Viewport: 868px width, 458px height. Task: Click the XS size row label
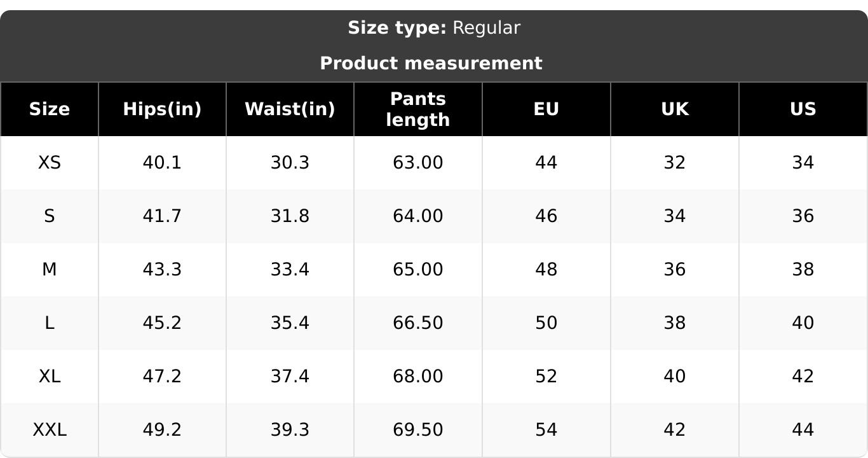point(50,163)
